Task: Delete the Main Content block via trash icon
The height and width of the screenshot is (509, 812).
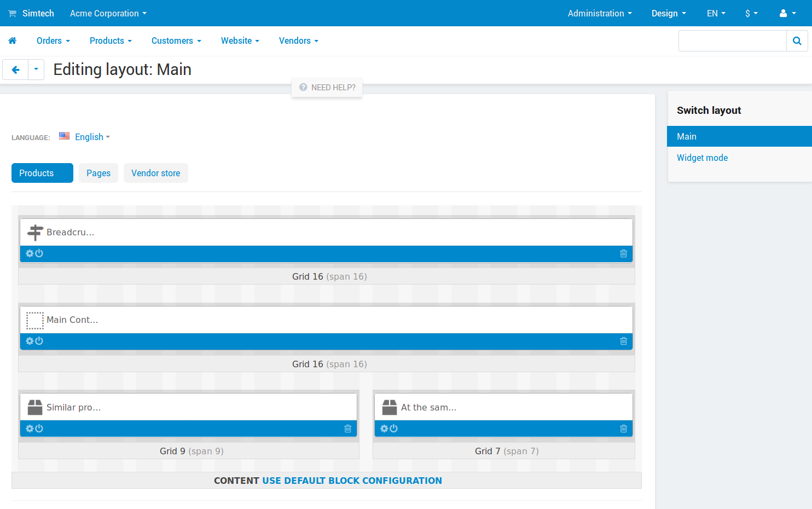Action: 623,341
